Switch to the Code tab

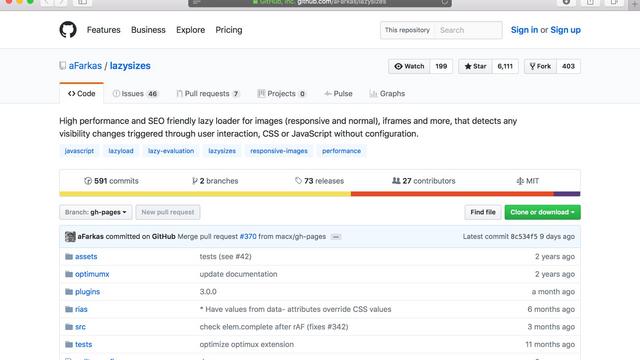pos(82,93)
